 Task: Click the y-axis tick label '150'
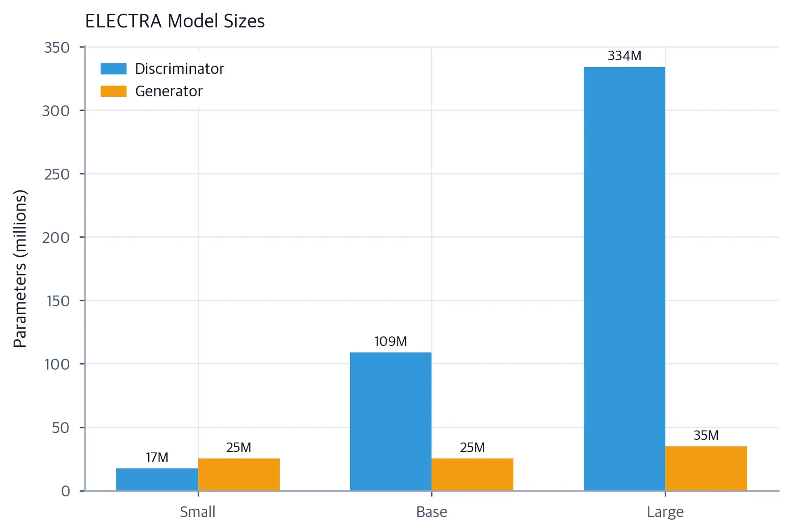pos(58,301)
